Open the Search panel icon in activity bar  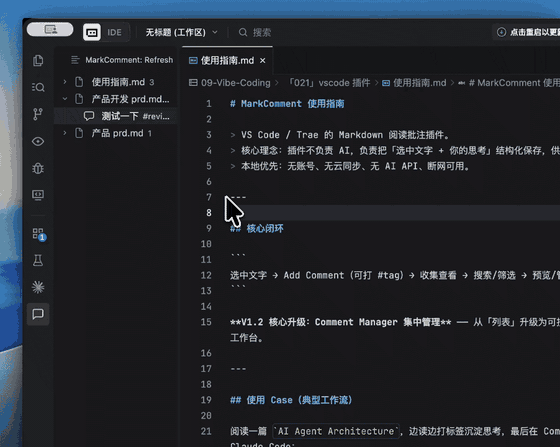coord(38,87)
